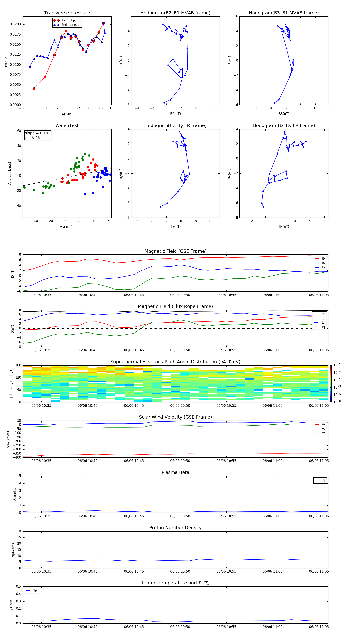
Task: Select the "Hodogram(Bz_By FR frame)" title
Action: coord(175,125)
